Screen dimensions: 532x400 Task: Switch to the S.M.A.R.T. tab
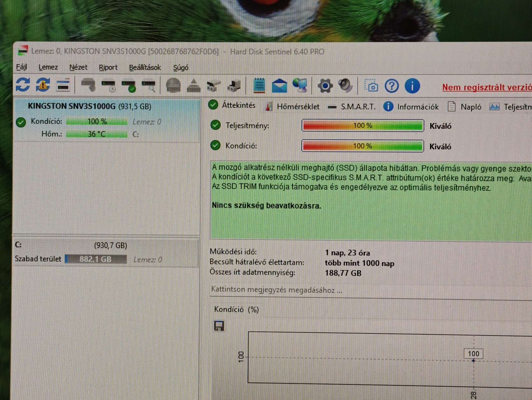point(352,107)
